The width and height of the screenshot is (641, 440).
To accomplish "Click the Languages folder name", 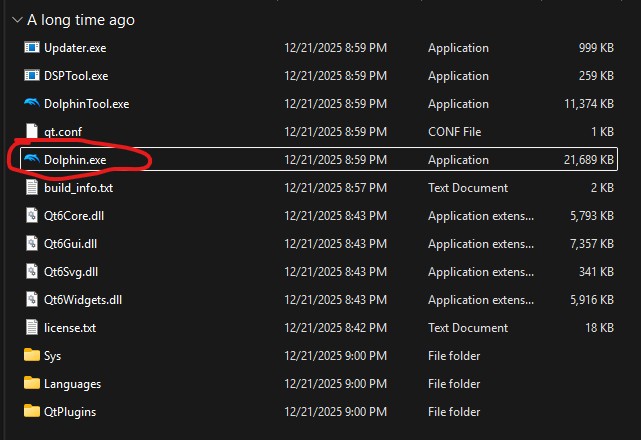I will point(72,384).
